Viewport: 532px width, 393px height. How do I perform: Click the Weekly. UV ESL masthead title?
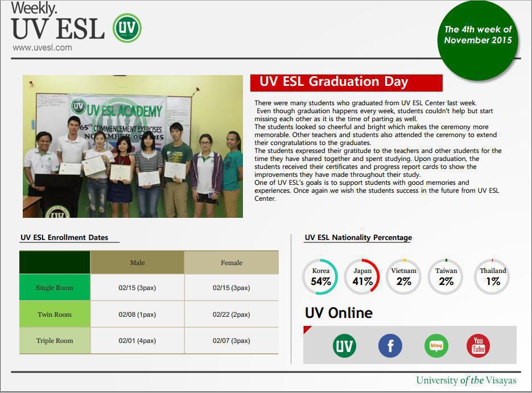tap(57, 21)
